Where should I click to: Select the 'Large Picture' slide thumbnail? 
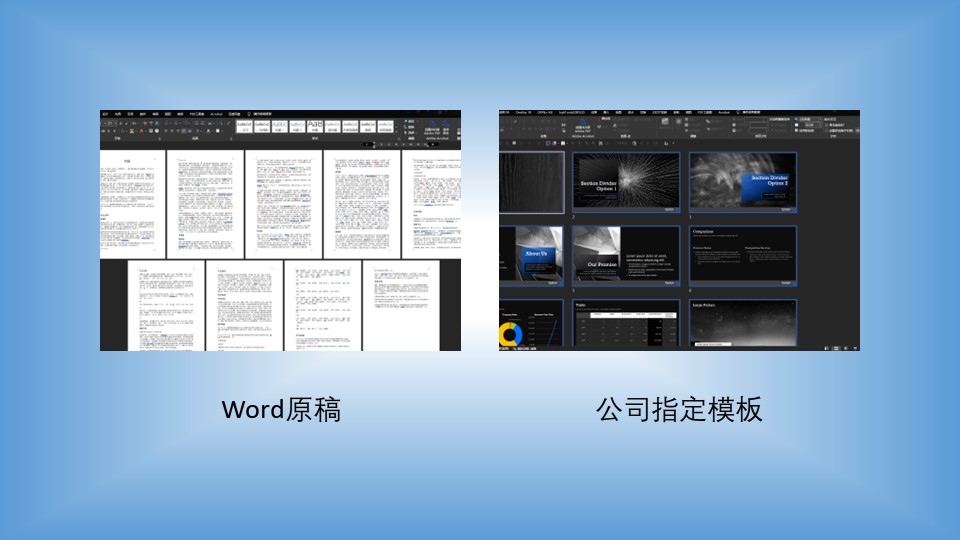click(x=743, y=323)
